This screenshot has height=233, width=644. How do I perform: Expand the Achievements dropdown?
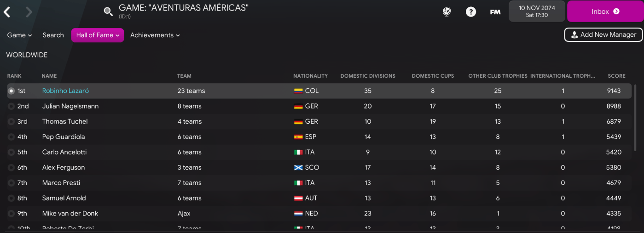(155, 35)
